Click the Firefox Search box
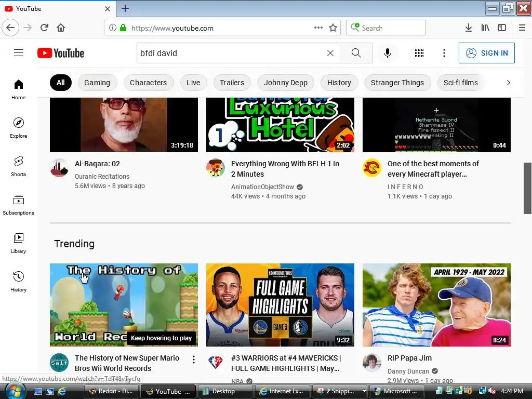 386,28
